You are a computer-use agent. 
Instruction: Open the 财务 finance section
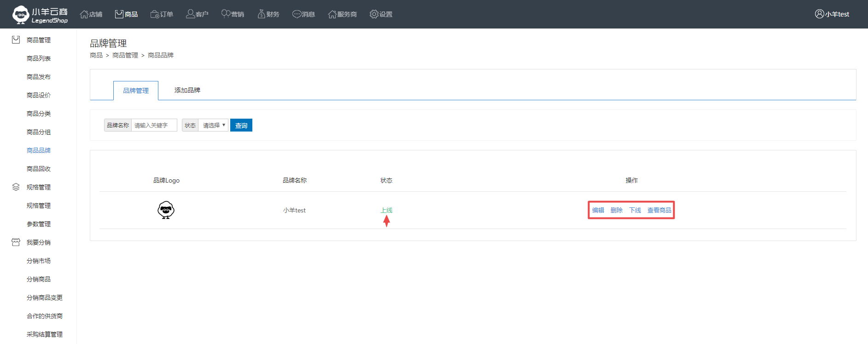(x=268, y=14)
